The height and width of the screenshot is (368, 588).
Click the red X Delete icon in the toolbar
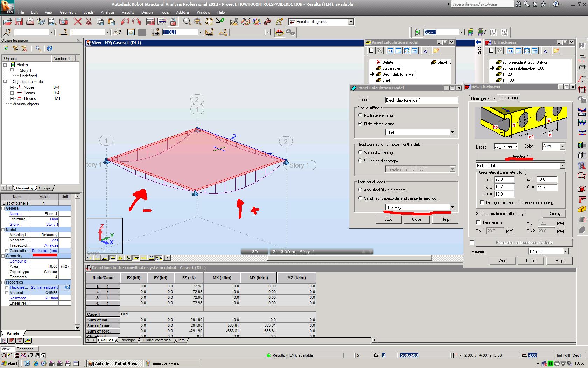[77, 22]
